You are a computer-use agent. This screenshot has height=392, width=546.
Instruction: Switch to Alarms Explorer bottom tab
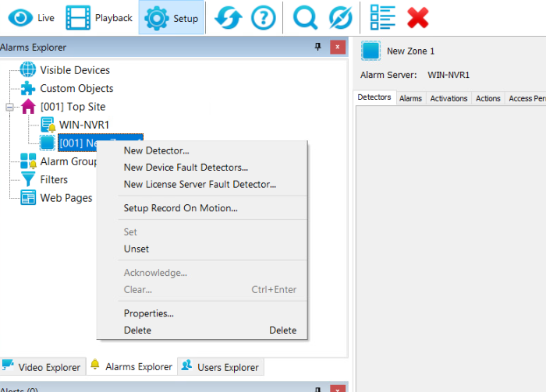coord(132,366)
